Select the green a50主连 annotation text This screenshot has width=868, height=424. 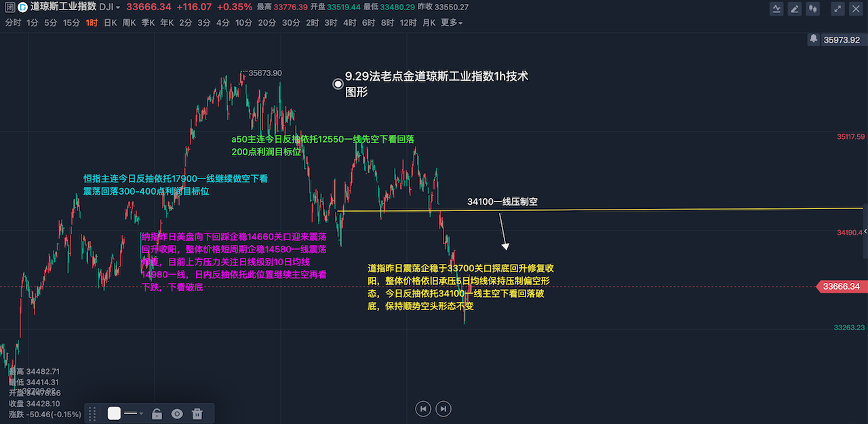click(323, 145)
